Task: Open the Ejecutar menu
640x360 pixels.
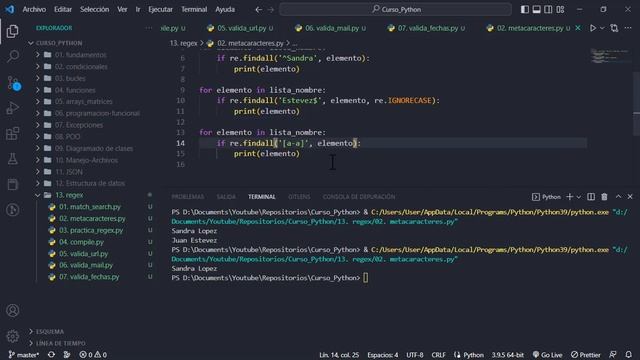Action: tap(160, 9)
